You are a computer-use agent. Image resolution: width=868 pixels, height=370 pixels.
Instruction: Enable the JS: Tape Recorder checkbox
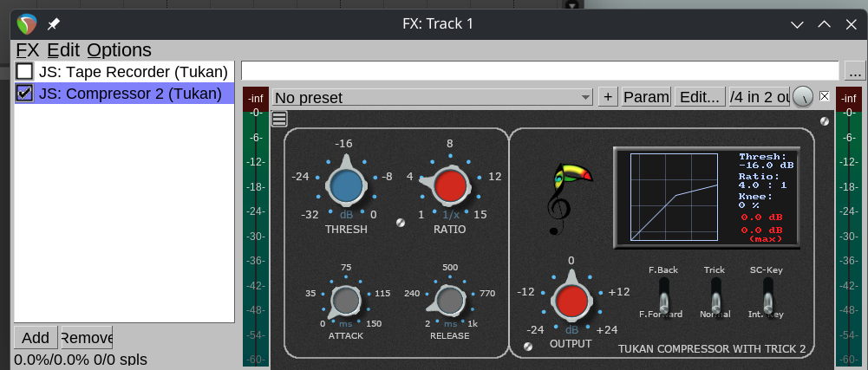pos(25,71)
